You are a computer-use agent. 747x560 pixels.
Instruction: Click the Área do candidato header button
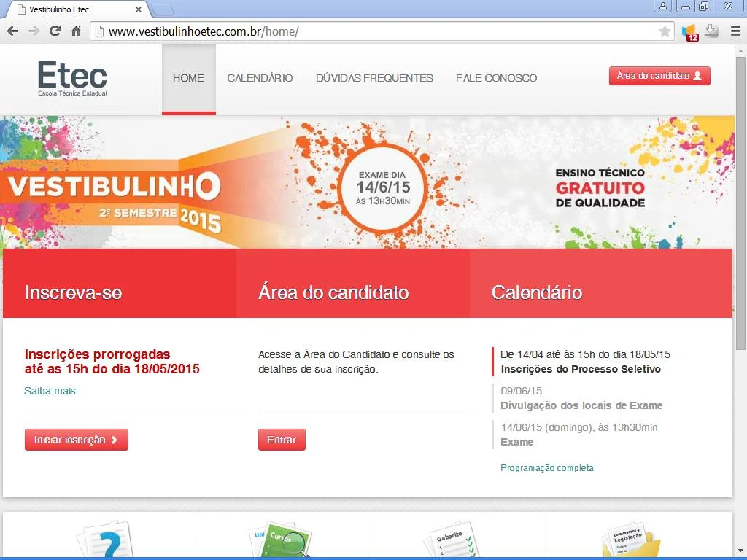(659, 76)
